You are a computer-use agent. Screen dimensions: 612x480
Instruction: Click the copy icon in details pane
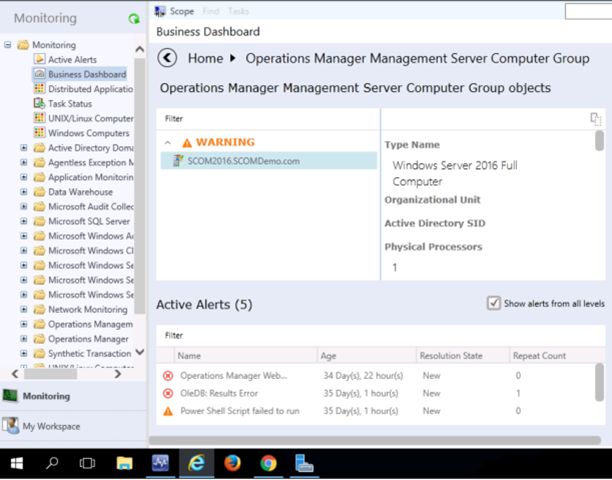[595, 119]
